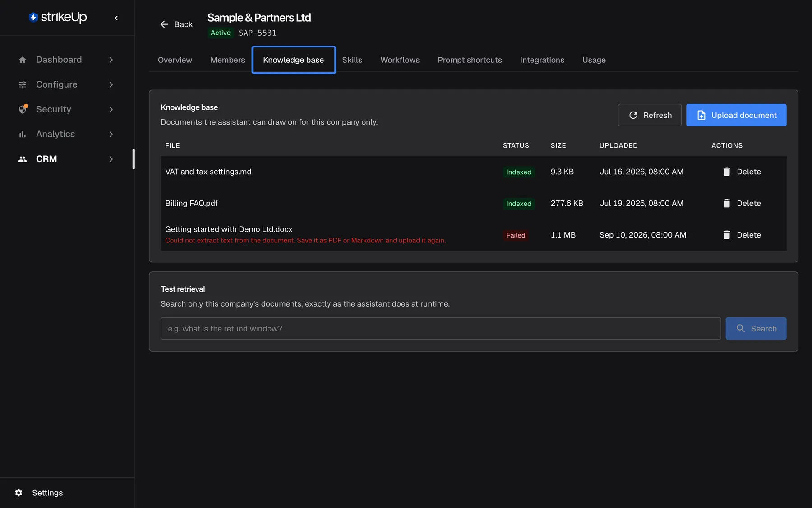The height and width of the screenshot is (508, 812).
Task: Click the Configure sliders icon
Action: click(x=23, y=84)
